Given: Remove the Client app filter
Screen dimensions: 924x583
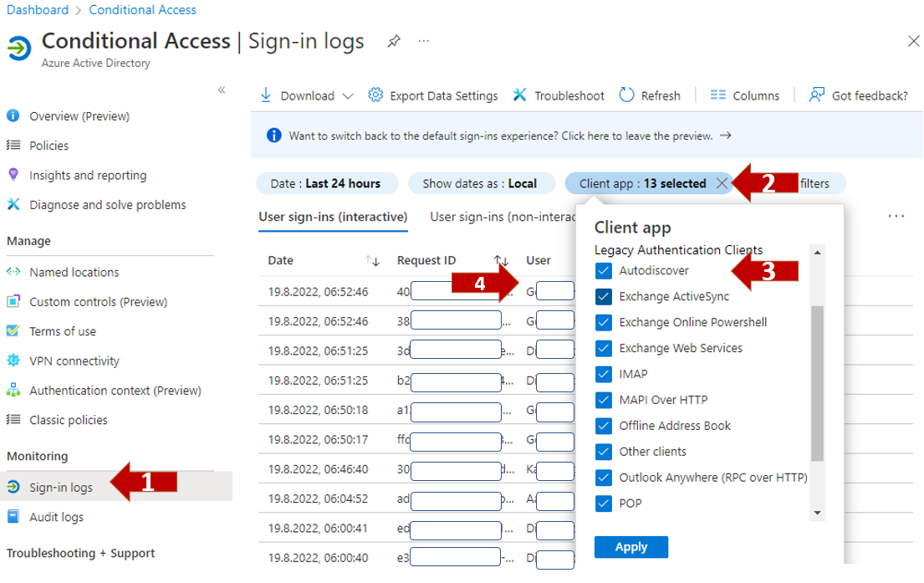Looking at the screenshot, I should point(722,183).
